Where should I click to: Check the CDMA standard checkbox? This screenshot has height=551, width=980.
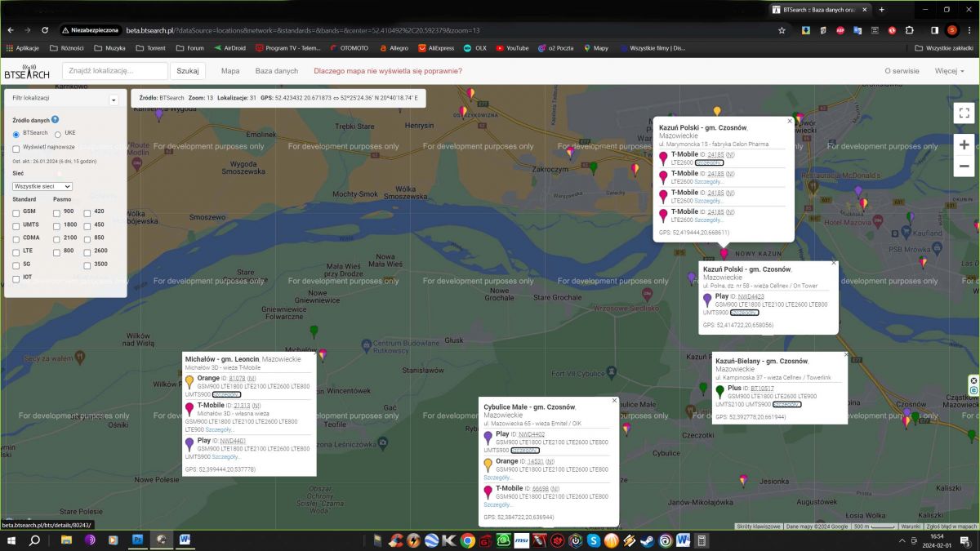click(x=16, y=238)
